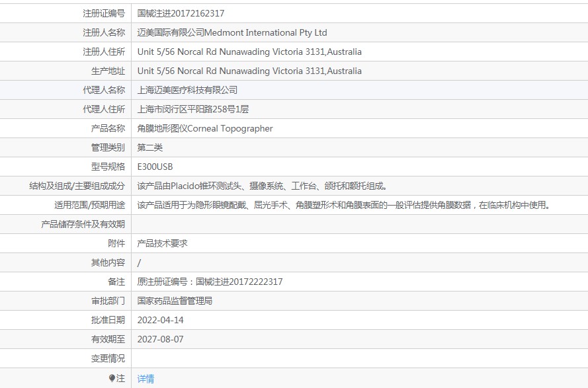The height and width of the screenshot is (388, 588).
Task: Click the 产品储存条件及有效期 label
Action: tap(83, 224)
